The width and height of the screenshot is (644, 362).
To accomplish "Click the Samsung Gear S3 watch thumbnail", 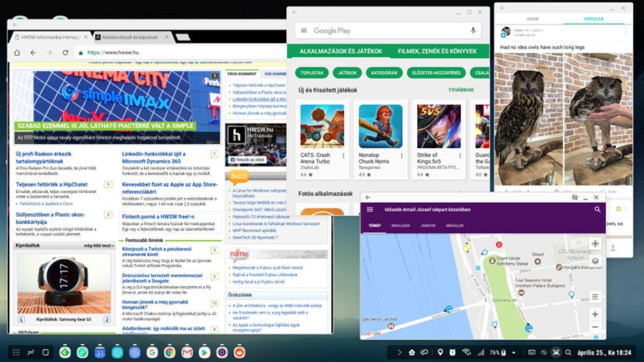I will coord(64,283).
